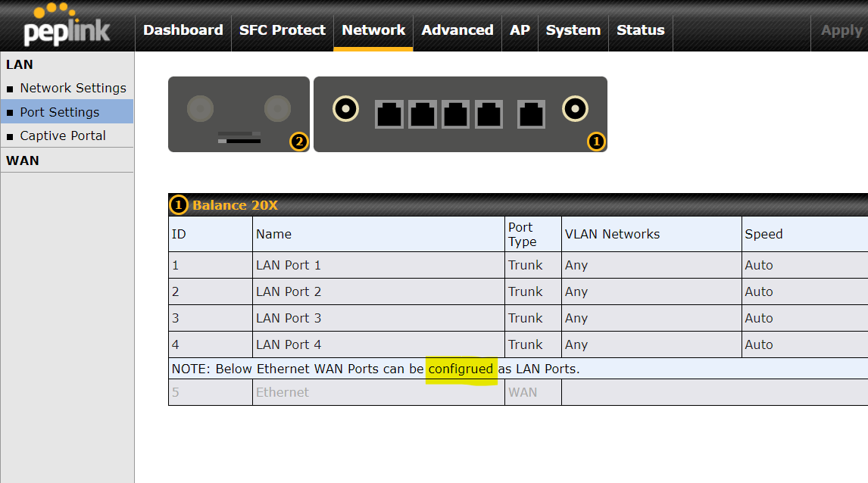Click the Peplink logo
Screen dimensions: 868x483
click(x=67, y=25)
